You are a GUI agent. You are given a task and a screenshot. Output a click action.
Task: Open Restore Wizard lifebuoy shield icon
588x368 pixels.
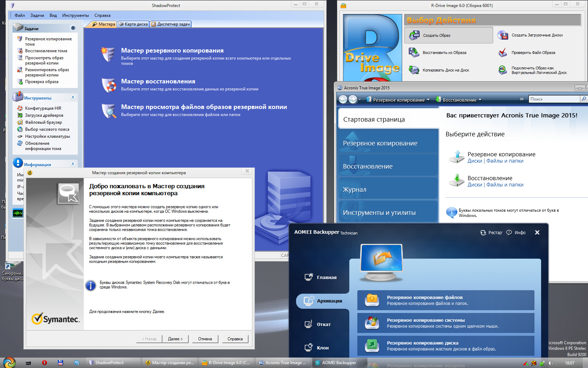pos(109,85)
